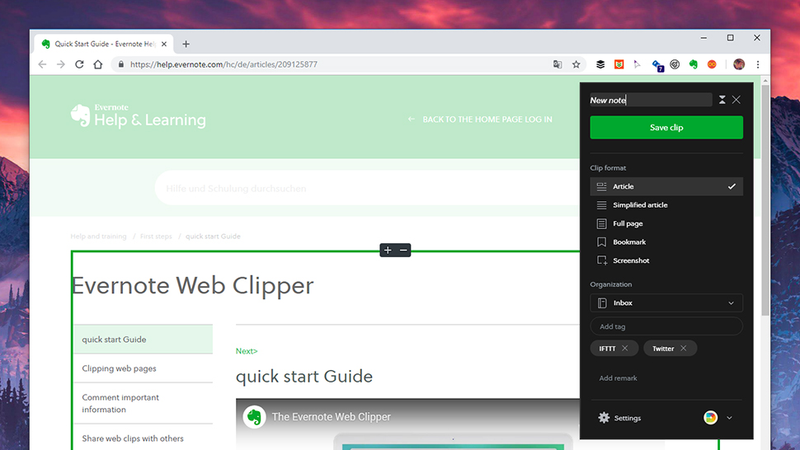Open the Chrome profile avatar
This screenshot has width=800, height=450.
pos(738,64)
